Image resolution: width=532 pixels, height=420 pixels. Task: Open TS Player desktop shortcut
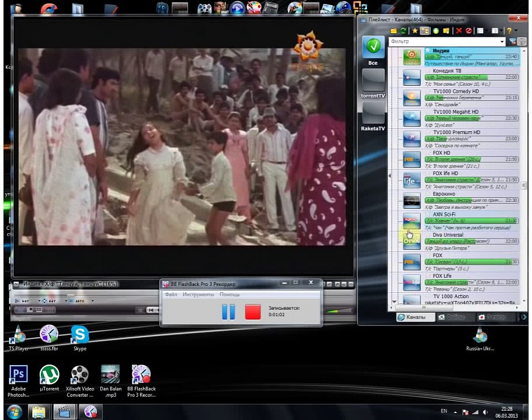click(19, 338)
